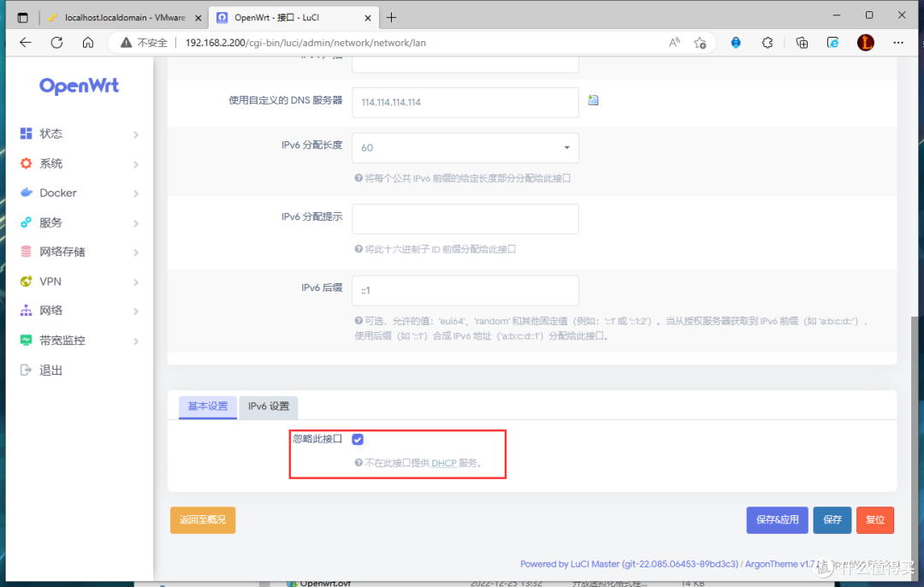Select the 基本设置 tab
The width and height of the screenshot is (924, 587).
[x=207, y=407]
